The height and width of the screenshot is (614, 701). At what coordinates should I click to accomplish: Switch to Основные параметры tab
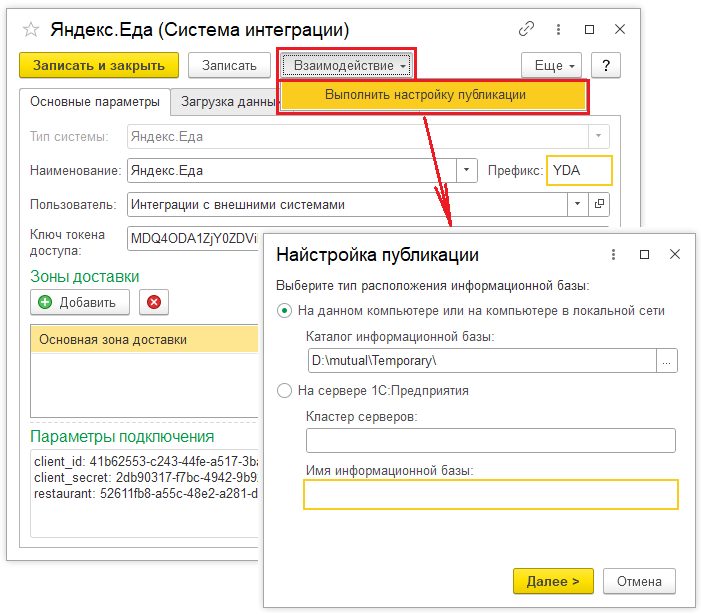95,102
